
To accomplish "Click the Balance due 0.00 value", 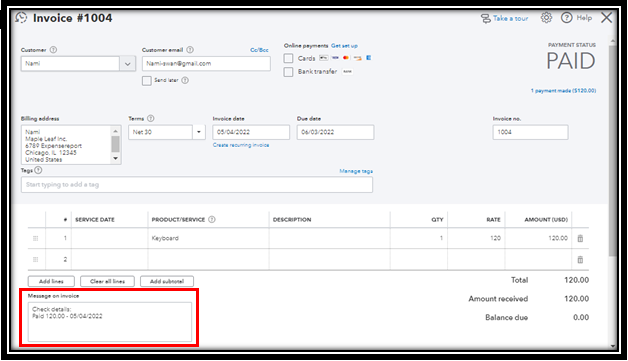I will point(581,318).
